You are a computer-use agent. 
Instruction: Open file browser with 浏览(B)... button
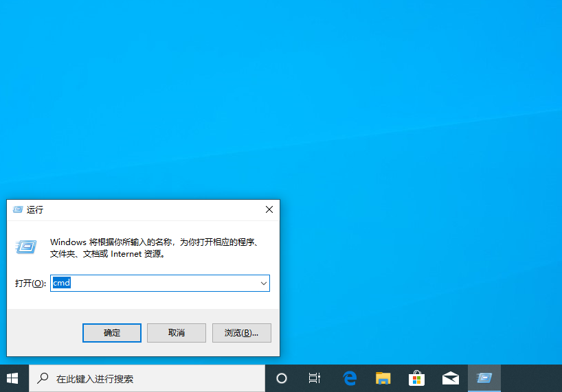click(242, 333)
